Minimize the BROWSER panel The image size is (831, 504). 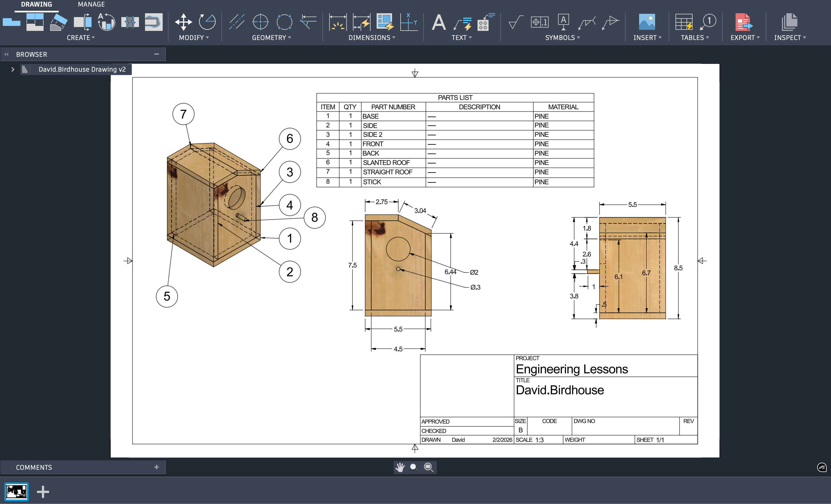point(157,54)
